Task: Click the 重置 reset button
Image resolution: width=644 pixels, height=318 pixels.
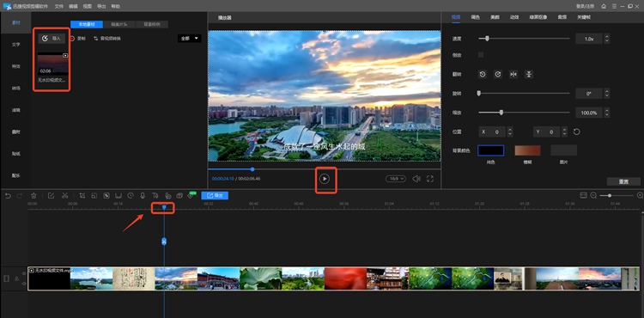Action: [623, 181]
